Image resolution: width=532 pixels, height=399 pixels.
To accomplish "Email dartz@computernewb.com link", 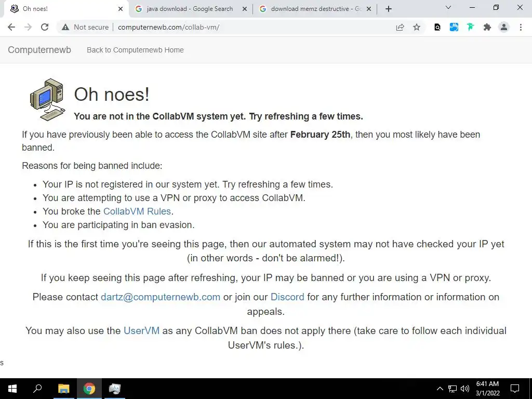I will pyautogui.click(x=161, y=297).
